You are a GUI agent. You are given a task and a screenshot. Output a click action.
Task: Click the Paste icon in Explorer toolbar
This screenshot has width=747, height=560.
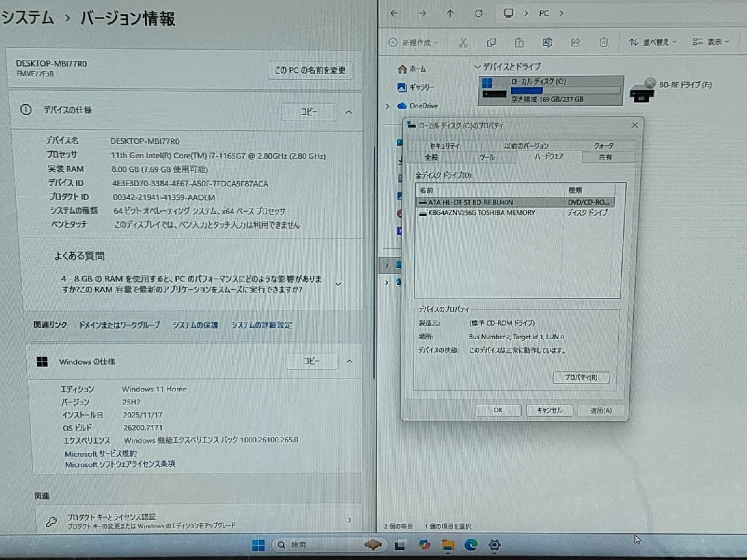click(x=519, y=42)
